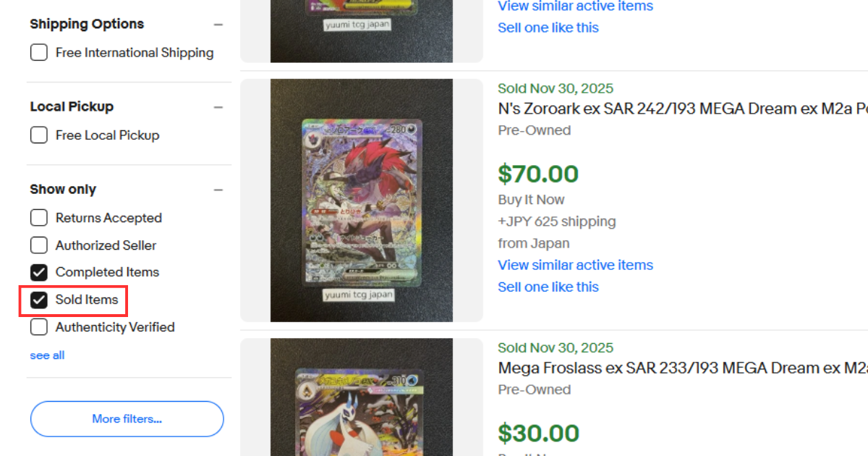The height and width of the screenshot is (456, 868).
Task: Check the Returns Accepted filter
Action: tap(38, 217)
